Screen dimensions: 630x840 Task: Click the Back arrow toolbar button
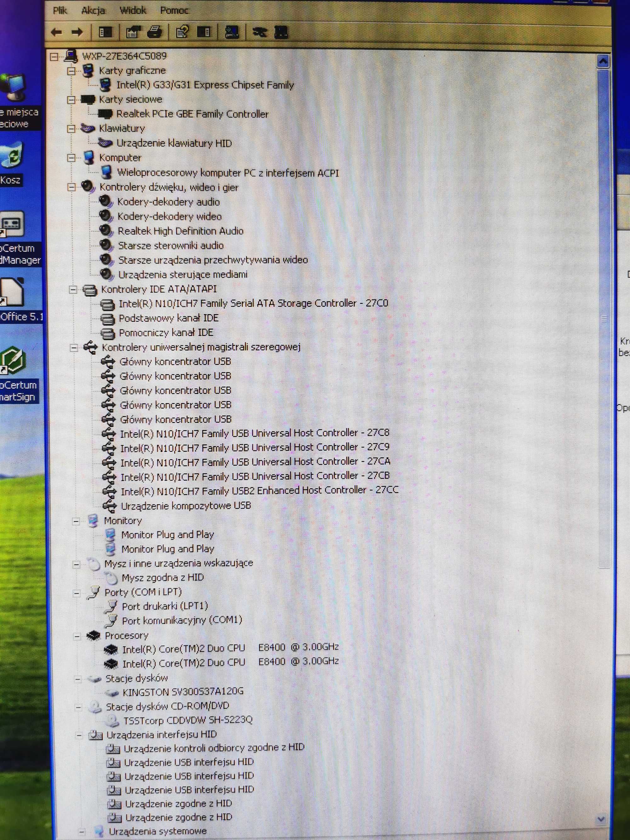57,32
